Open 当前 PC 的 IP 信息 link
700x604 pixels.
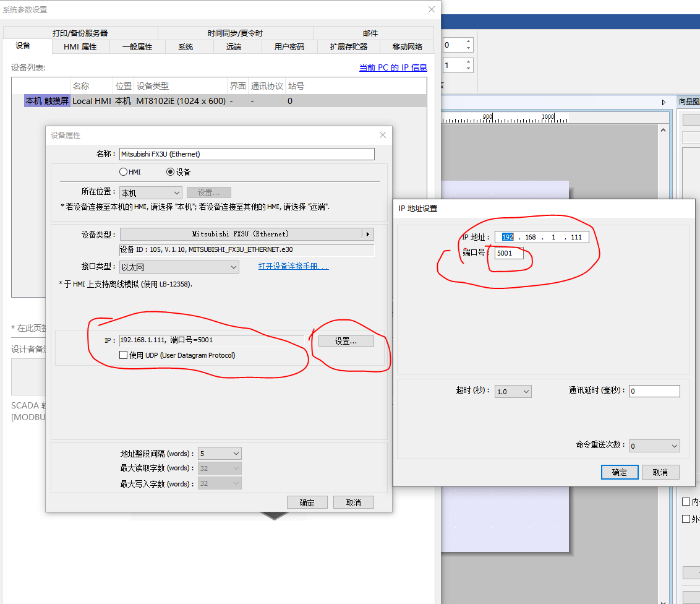point(393,67)
